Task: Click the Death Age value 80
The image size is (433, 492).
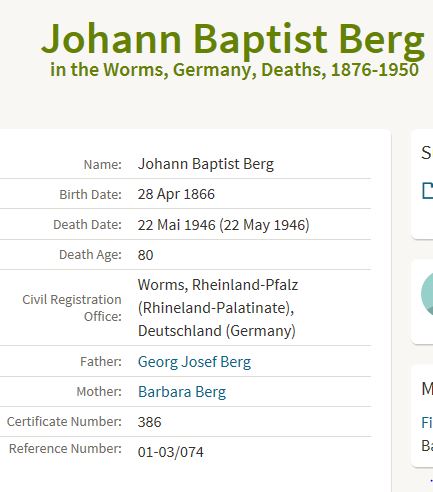Action: (145, 255)
